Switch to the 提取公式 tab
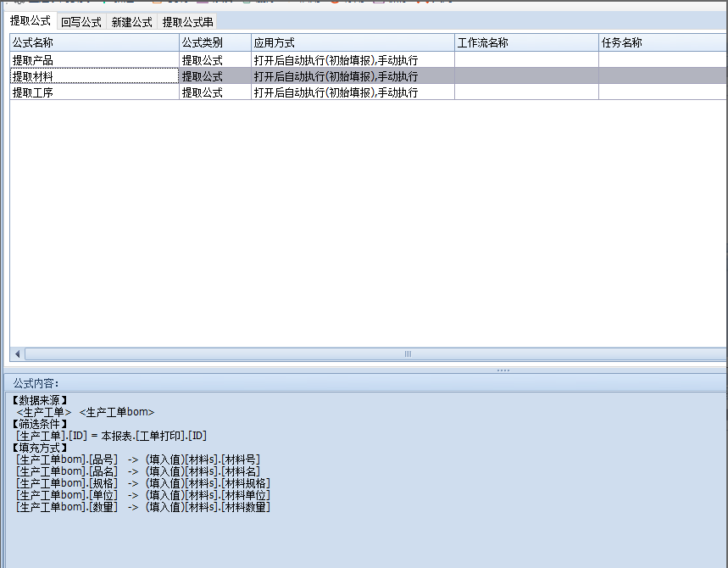Screen dimensions: 728x568 point(31,21)
